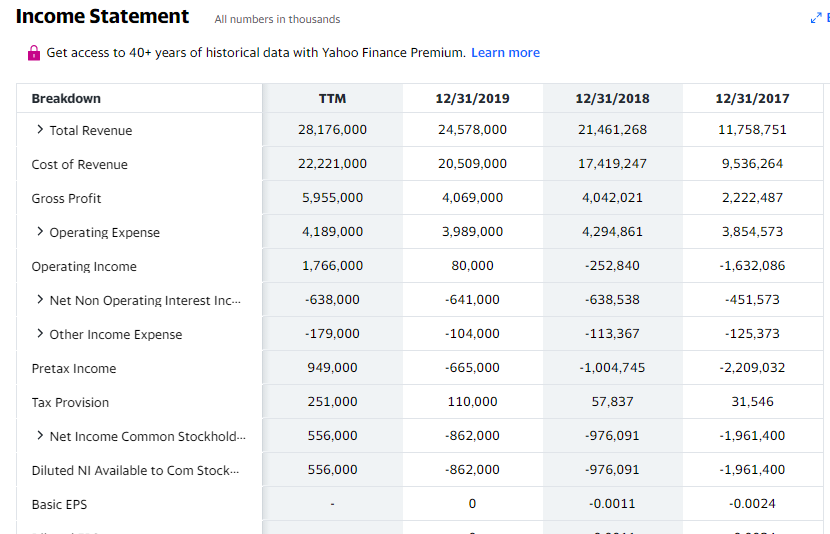Click Diluted NI Available to Com Stock label
This screenshot has width=830, height=534.
(136, 470)
